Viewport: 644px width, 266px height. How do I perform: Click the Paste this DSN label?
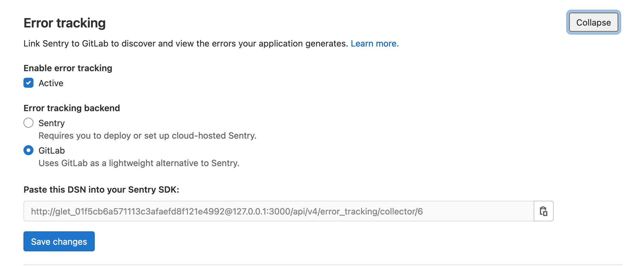[x=101, y=190]
